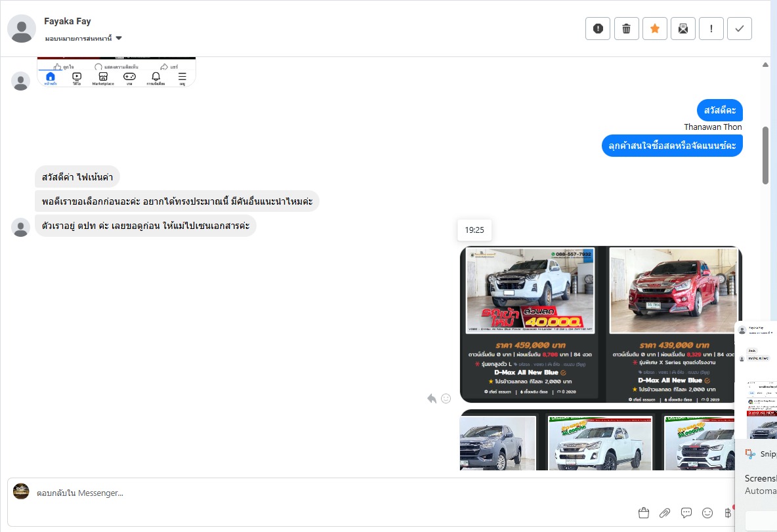
Task: Open shopping bag icon in composer
Action: coord(643,512)
